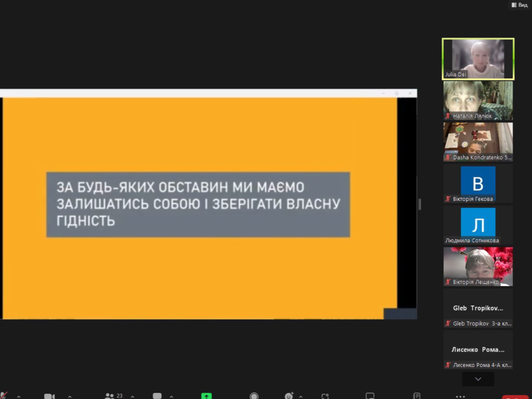Open the Reactions smiley icon
This screenshot has height=399, width=532.
pyautogui.click(x=289, y=396)
